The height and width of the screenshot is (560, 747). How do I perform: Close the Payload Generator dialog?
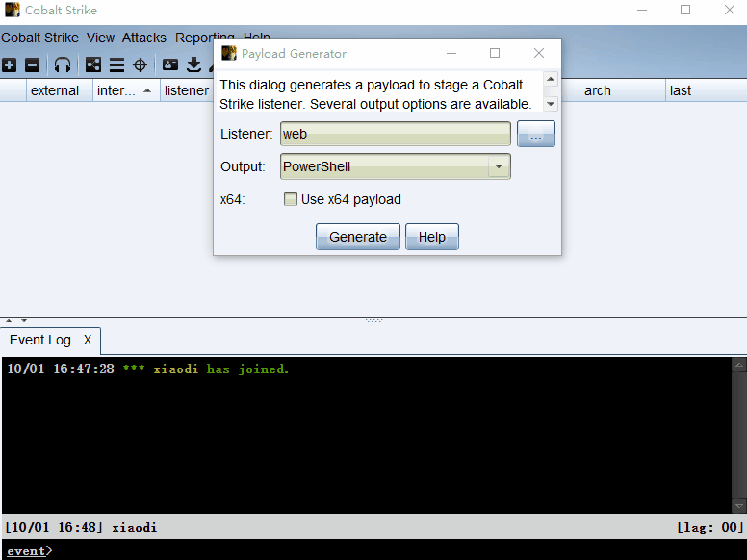[539, 53]
